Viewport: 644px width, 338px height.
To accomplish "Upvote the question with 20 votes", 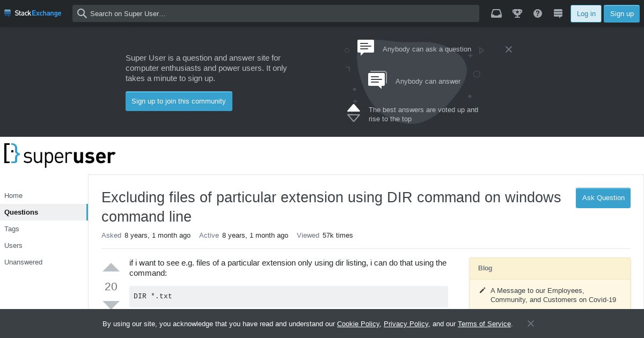I will (111, 268).
